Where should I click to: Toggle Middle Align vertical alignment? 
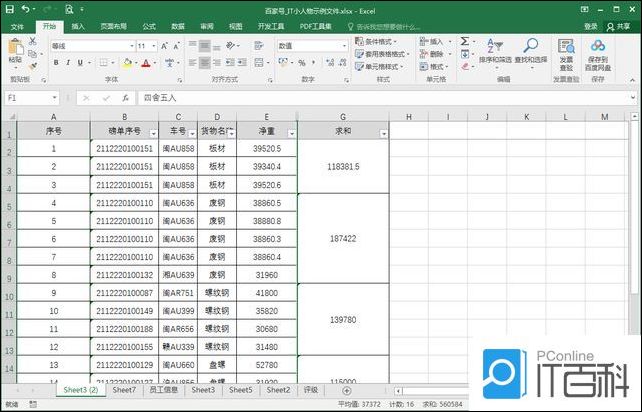click(x=204, y=45)
